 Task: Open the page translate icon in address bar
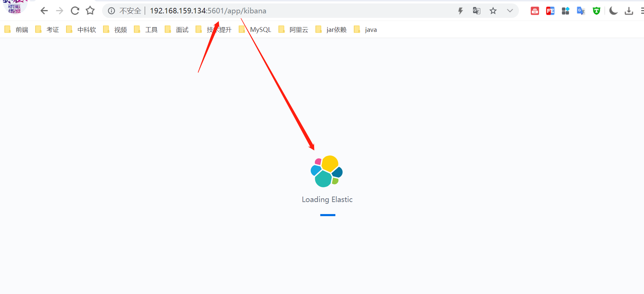(476, 11)
